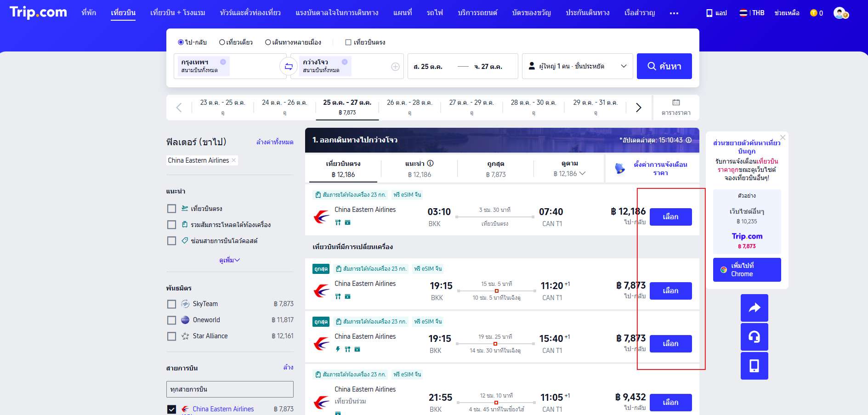Uncheck China Eastern Airlines airline checkbox
Image resolution: width=868 pixels, height=415 pixels.
pos(172,409)
